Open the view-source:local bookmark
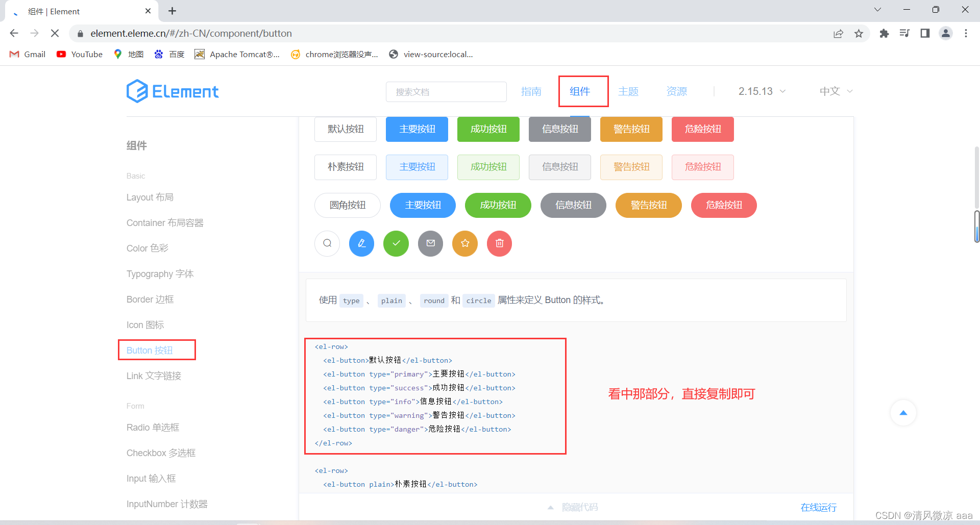Image resolution: width=980 pixels, height=525 pixels. 431,54
